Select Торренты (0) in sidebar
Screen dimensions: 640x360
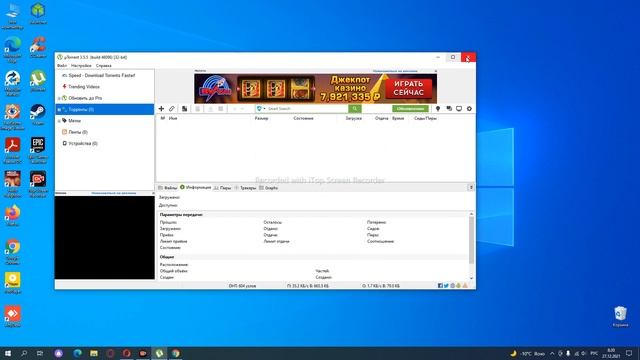(x=104, y=109)
